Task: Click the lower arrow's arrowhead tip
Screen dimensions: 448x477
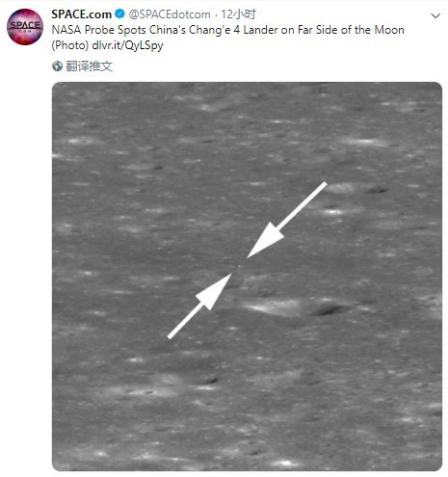Action: click(230, 275)
